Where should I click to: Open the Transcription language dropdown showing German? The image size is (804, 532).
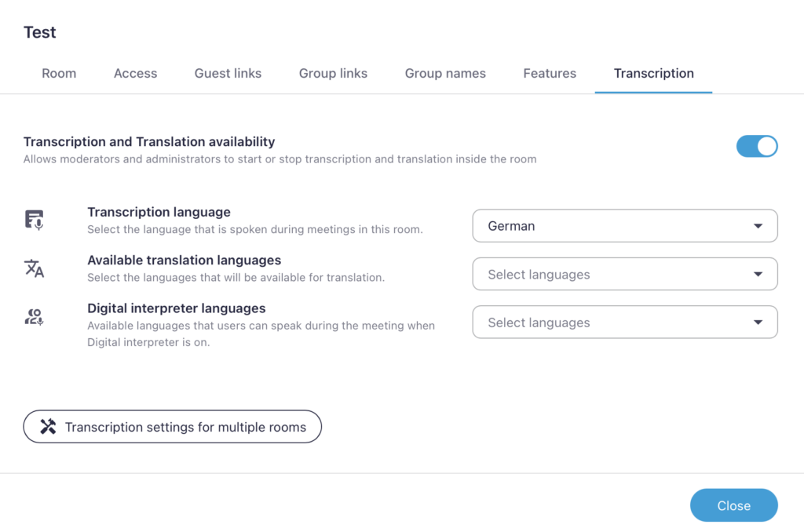[625, 225]
